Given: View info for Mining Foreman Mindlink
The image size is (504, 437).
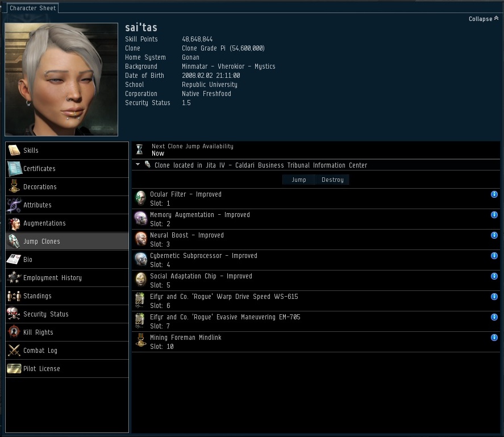Looking at the screenshot, I should click(x=494, y=338).
